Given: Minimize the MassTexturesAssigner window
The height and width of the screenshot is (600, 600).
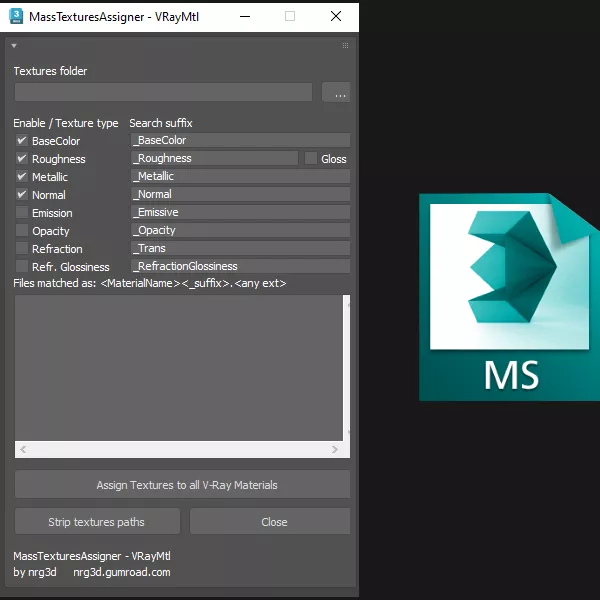Looking at the screenshot, I should 245,16.
